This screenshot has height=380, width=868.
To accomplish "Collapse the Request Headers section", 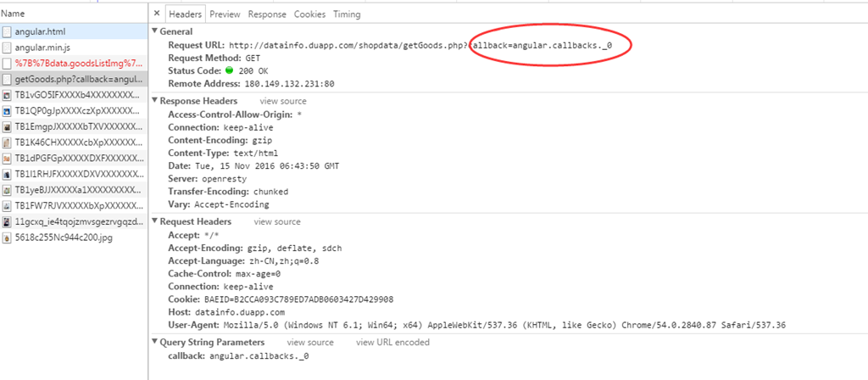I will 154,221.
